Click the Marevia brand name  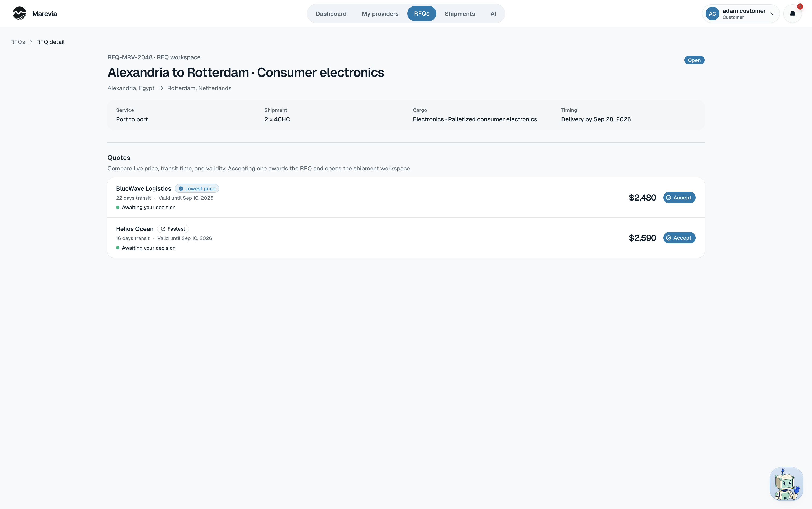point(44,14)
